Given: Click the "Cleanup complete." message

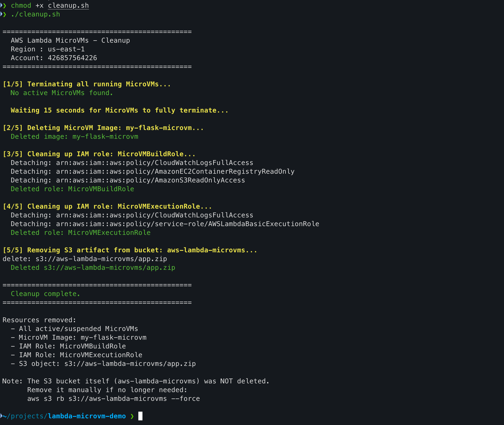Looking at the screenshot, I should point(46,294).
